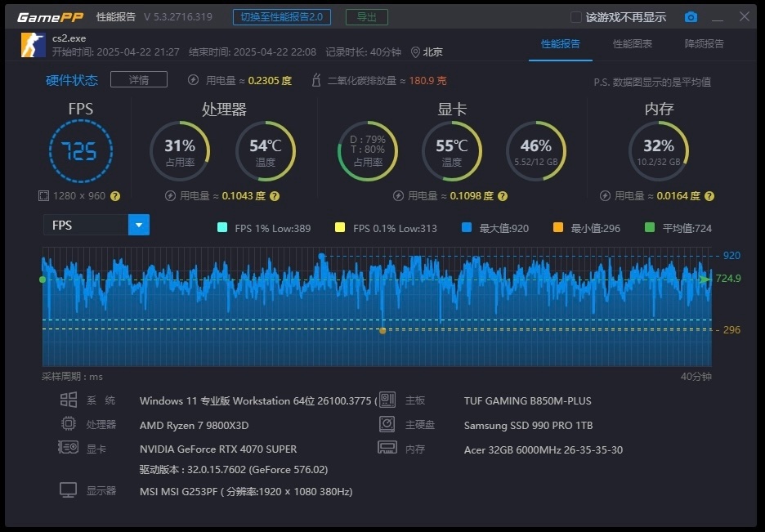Toggle the 最大值 blue legend swatch
This screenshot has height=532, width=765.
coord(467,227)
